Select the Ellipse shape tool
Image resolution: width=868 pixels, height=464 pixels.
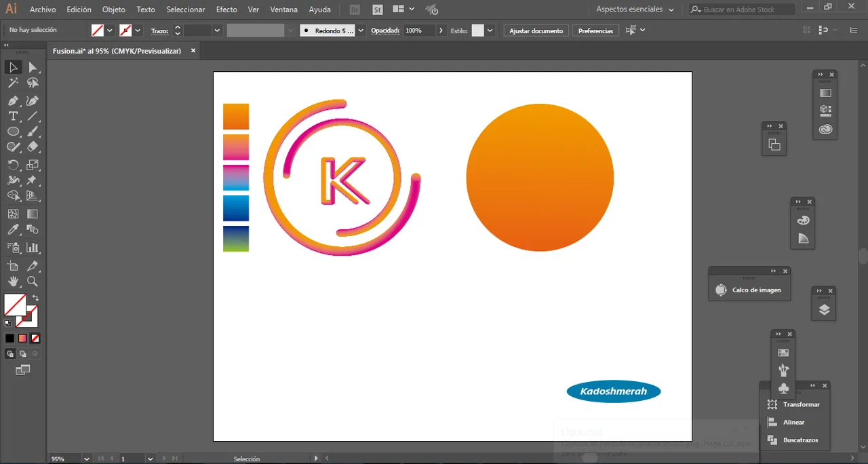click(13, 132)
